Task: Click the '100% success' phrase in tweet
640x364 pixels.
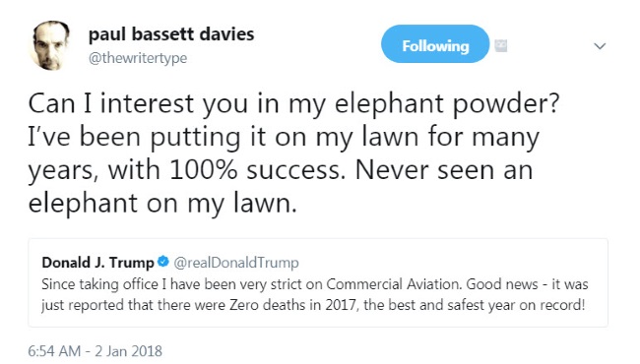Action: (255, 169)
